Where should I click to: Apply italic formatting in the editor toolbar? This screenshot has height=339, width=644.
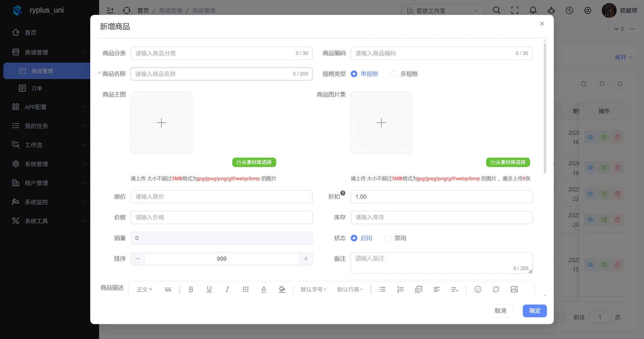point(227,289)
